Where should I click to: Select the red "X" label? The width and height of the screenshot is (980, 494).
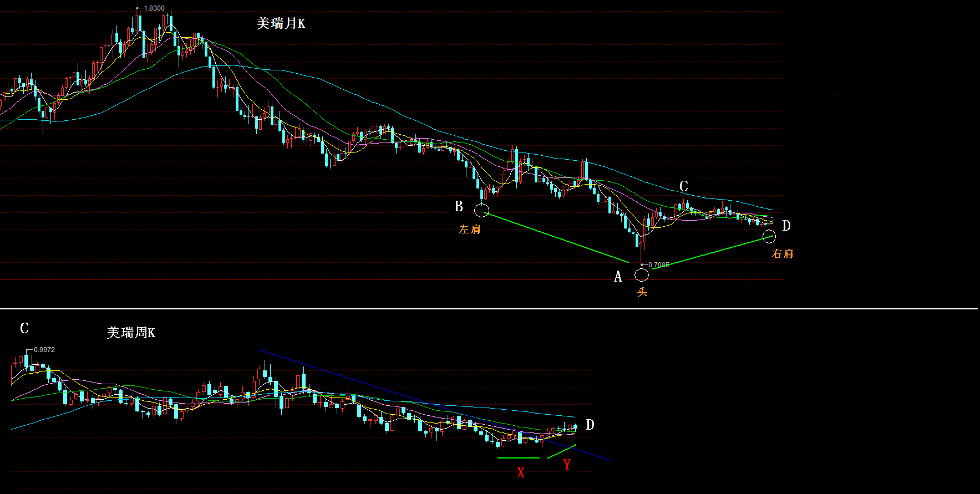click(520, 472)
